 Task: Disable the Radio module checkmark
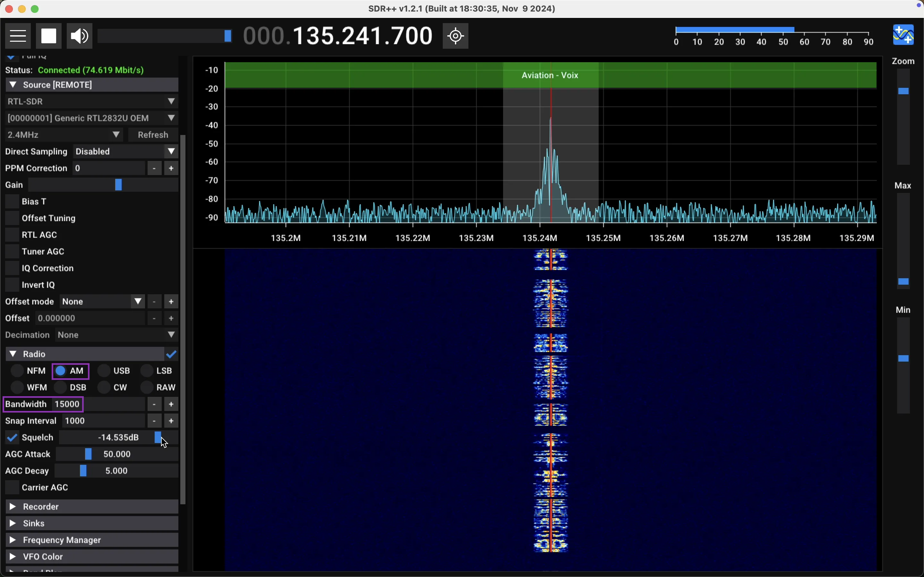(171, 354)
